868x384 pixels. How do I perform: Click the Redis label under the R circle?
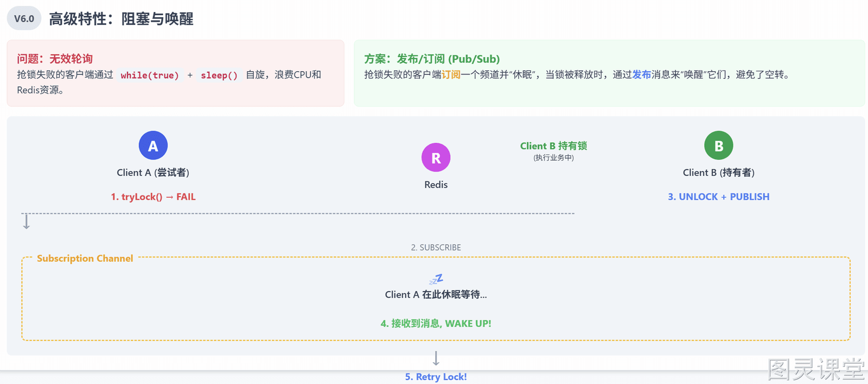436,185
